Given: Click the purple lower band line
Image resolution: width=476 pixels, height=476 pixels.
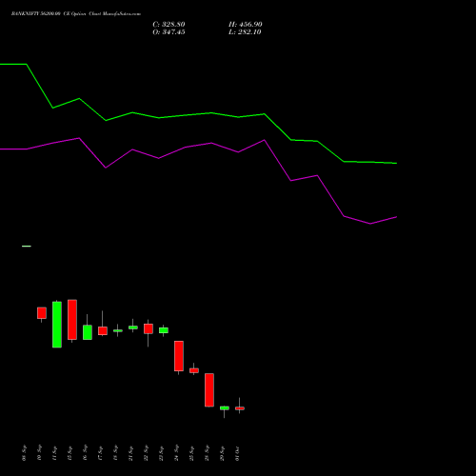Looking at the screenshot, I should click(198, 145).
